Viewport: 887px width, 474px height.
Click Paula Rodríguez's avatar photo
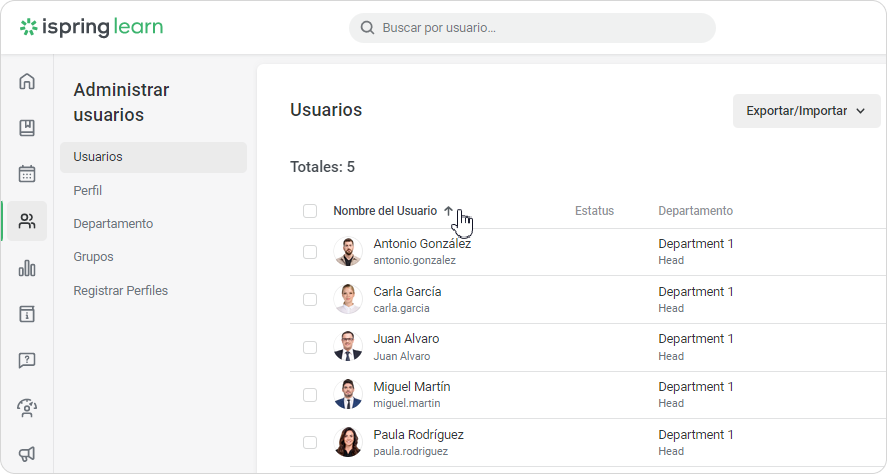pyautogui.click(x=348, y=442)
